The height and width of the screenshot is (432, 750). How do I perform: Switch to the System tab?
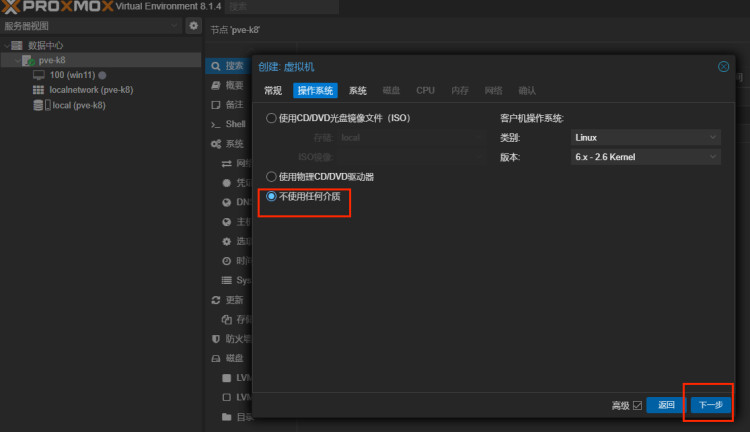pyautogui.click(x=358, y=90)
